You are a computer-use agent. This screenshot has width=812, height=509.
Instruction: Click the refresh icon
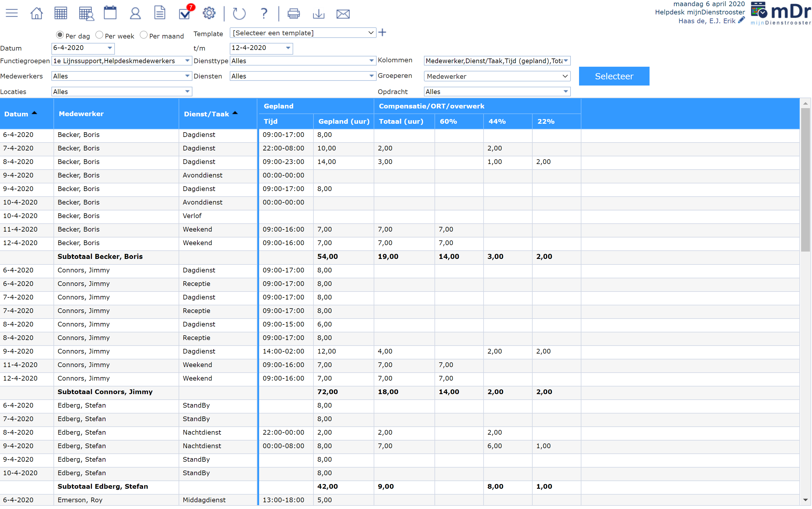(x=239, y=14)
